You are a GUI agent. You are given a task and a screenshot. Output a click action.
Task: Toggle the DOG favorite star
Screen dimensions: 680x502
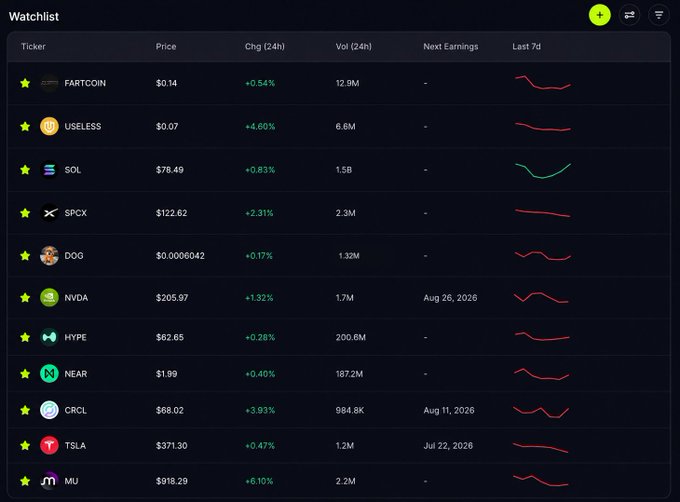25,256
